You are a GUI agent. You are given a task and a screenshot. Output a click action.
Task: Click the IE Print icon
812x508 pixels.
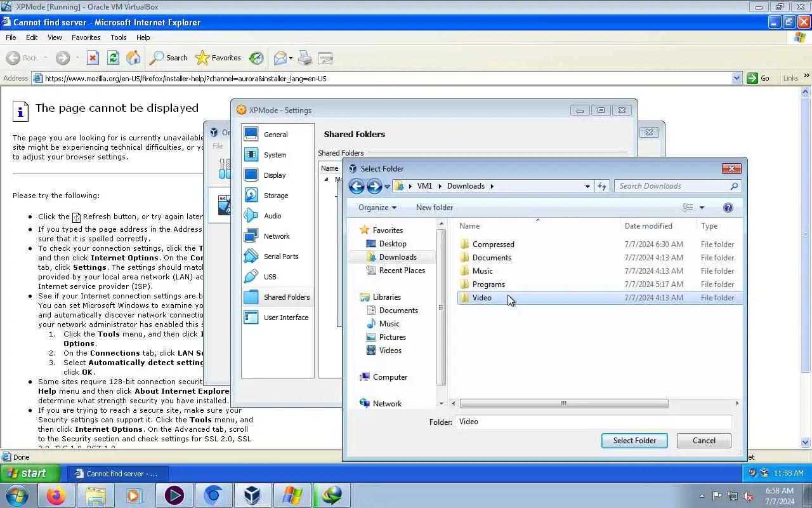305,58
